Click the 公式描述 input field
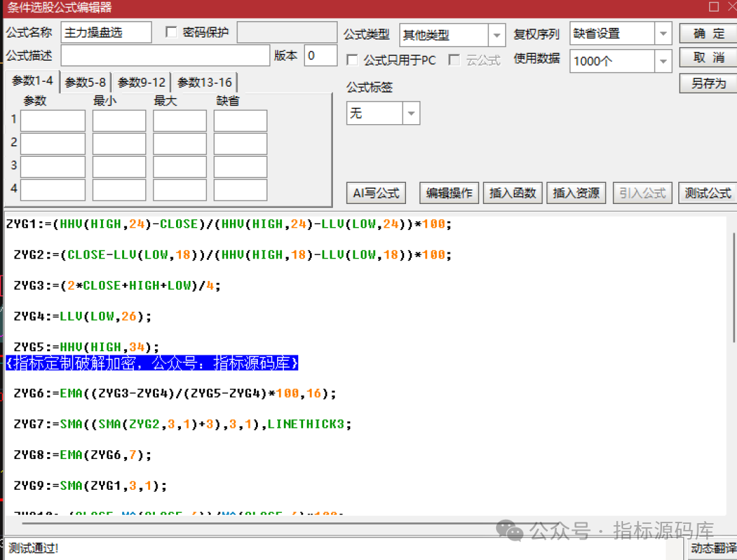Screen dimensions: 737x560 point(165,55)
